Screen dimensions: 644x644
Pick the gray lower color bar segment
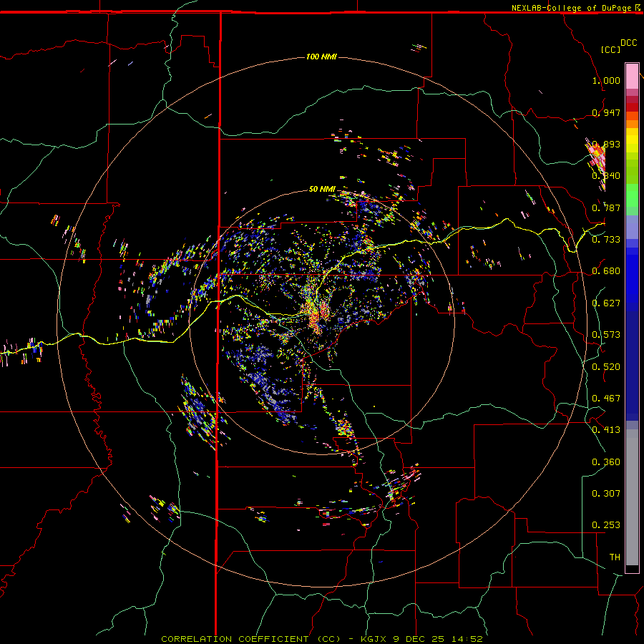tap(632, 497)
